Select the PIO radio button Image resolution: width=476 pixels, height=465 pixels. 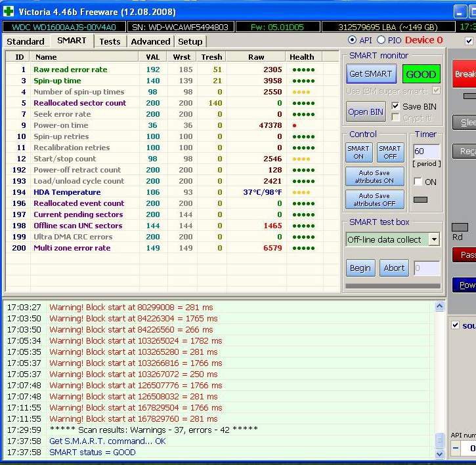[381, 40]
